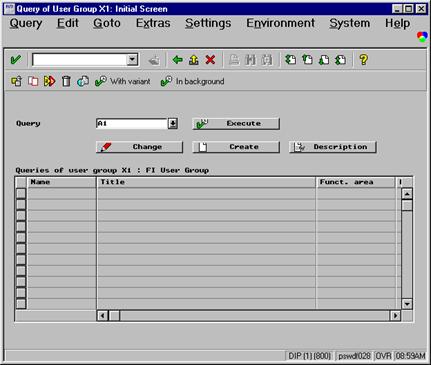
Task: Click the yellow-red double arrow icon
Action: (x=49, y=81)
